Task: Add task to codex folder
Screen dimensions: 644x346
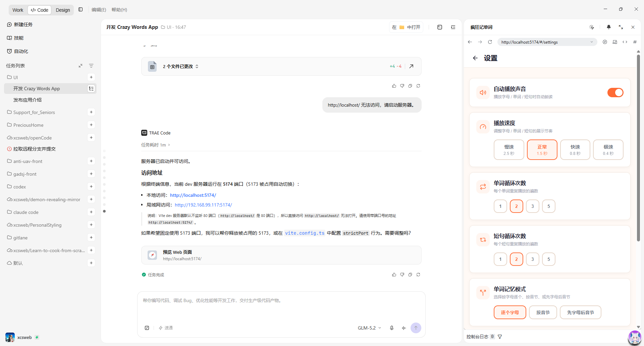Action: pyautogui.click(x=91, y=186)
